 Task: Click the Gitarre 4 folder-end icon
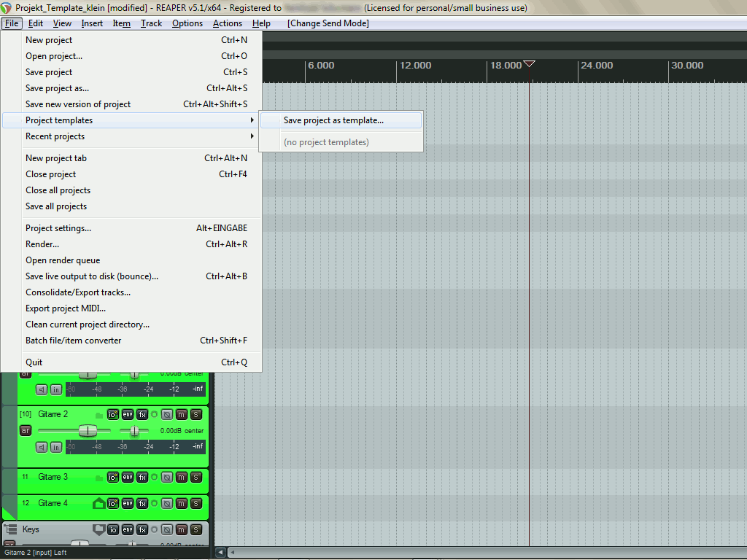[98, 503]
